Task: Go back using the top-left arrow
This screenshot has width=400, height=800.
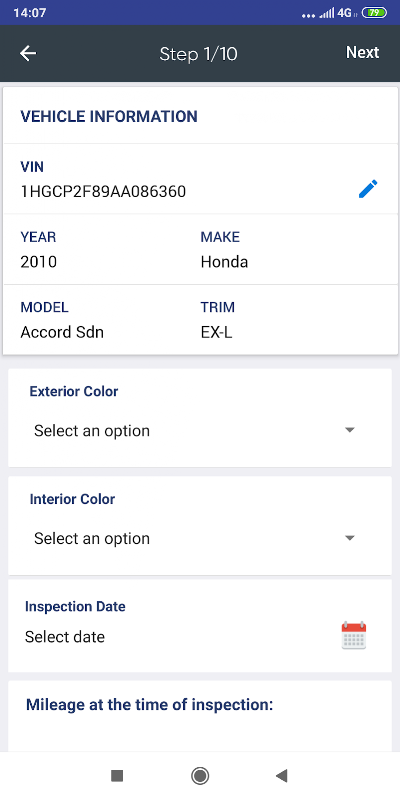Action: pyautogui.click(x=28, y=53)
